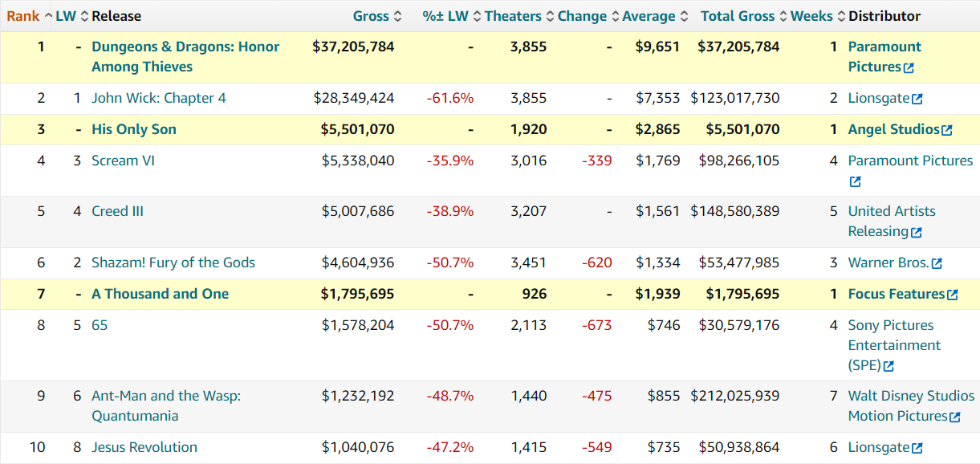Select Shazam theater count 3,451

[x=529, y=263]
